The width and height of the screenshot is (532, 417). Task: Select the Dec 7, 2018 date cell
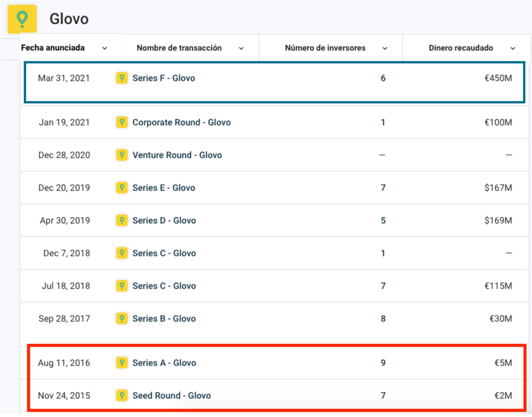(67, 253)
